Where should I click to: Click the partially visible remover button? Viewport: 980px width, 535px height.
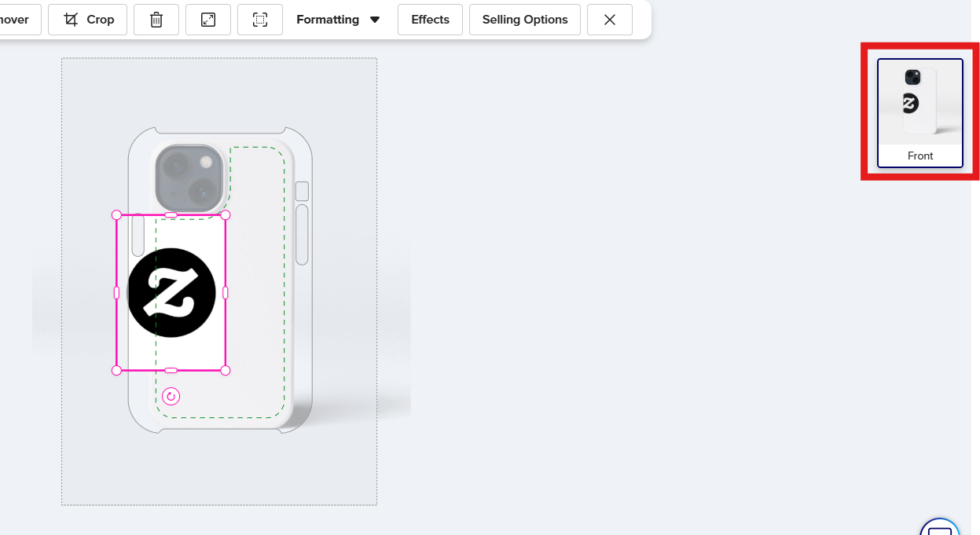click(17, 20)
